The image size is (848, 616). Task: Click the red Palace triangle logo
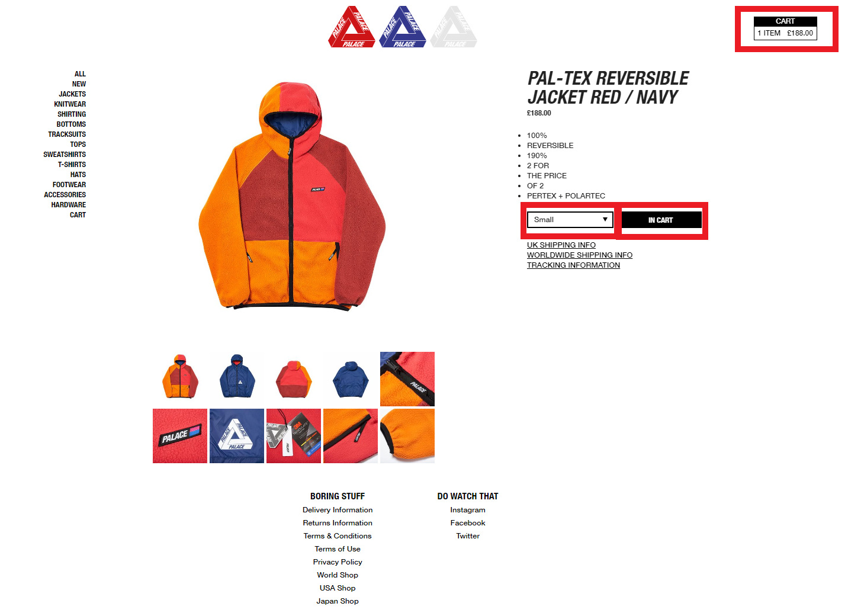(x=352, y=27)
